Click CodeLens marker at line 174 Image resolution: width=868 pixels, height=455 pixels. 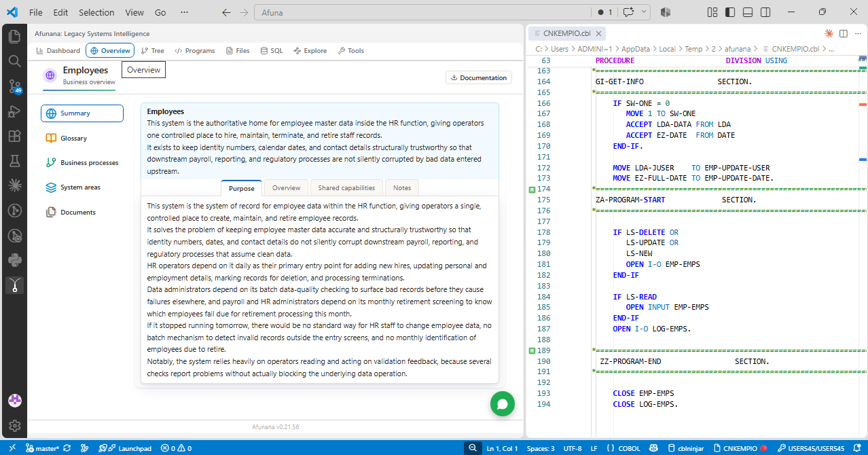click(532, 189)
